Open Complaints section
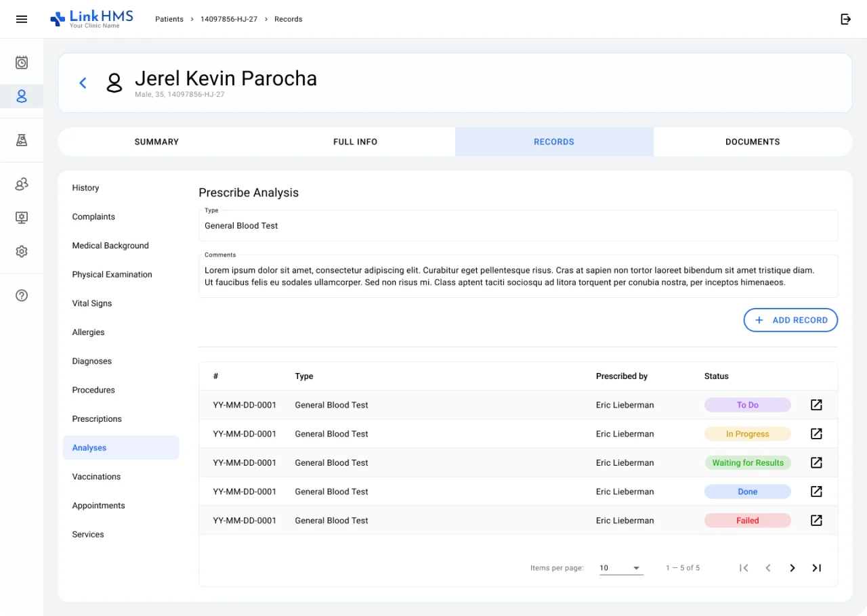The height and width of the screenshot is (616, 867). click(x=121, y=217)
